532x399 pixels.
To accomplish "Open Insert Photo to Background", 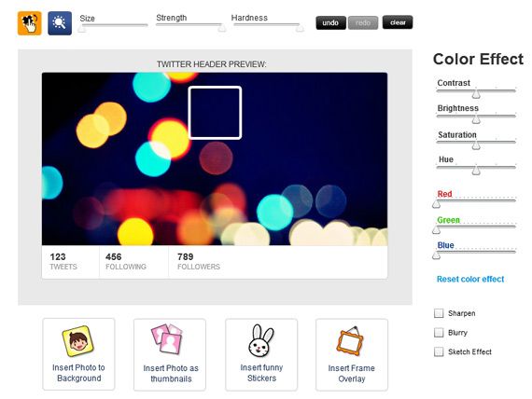I will click(78, 354).
